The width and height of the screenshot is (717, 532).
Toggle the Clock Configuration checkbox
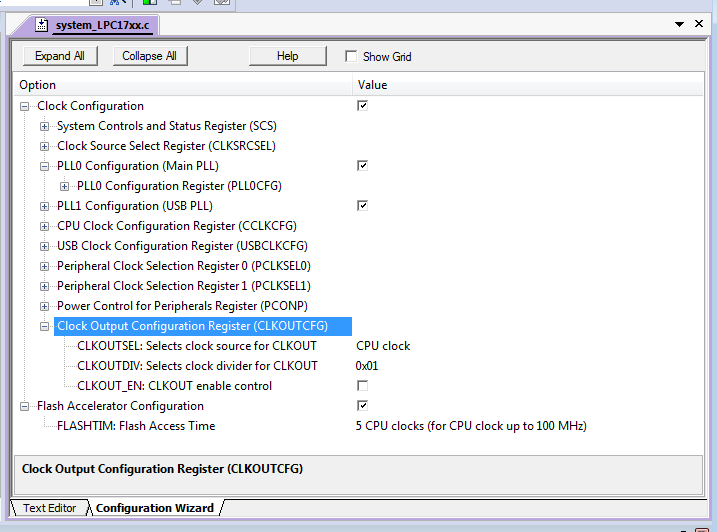(362, 105)
